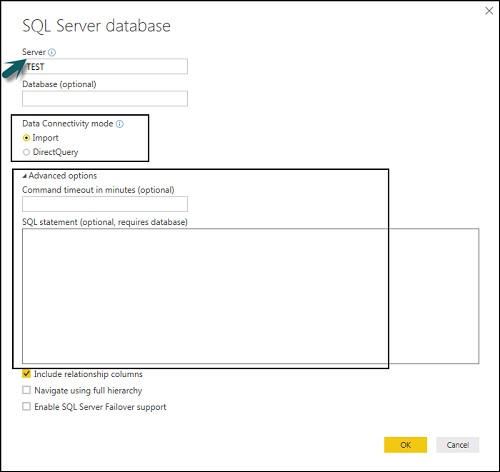Select the Import radio button
The image size is (500, 472).
(x=26, y=138)
